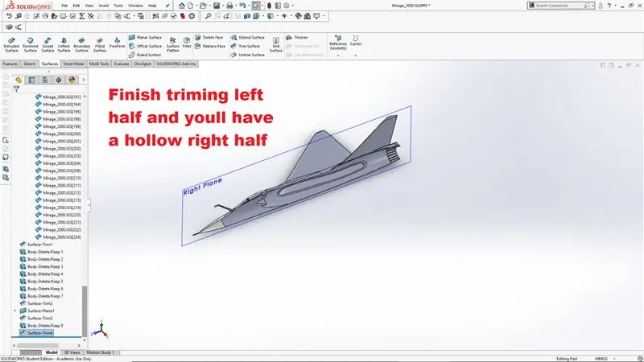Image resolution: width=644 pixels, height=362 pixels.
Task: Open the File menu
Action: pyautogui.click(x=64, y=6)
